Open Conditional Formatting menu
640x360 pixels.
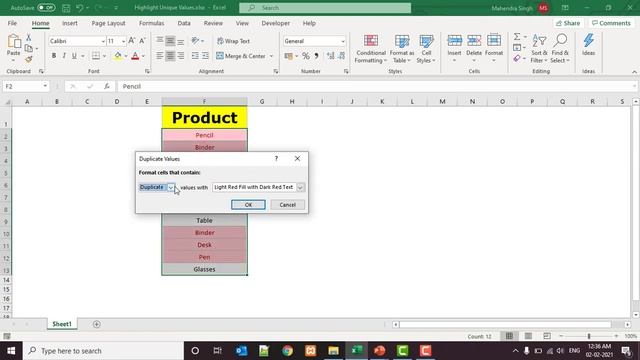[x=371, y=49]
